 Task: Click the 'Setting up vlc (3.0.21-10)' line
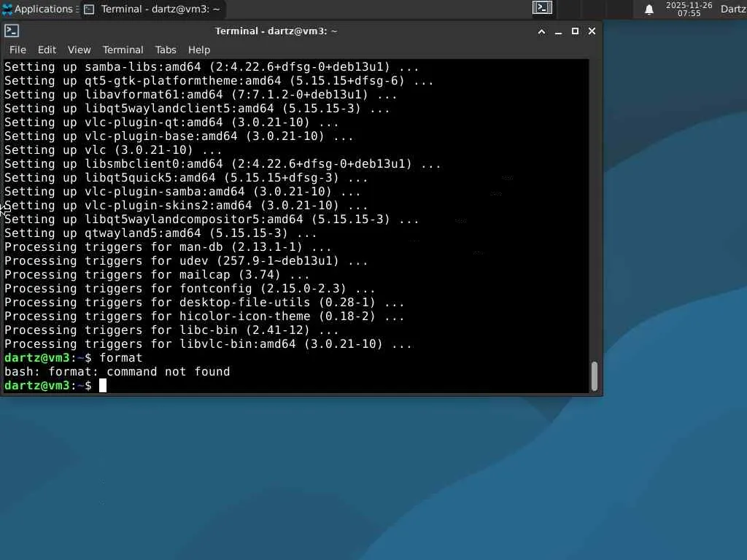point(113,150)
